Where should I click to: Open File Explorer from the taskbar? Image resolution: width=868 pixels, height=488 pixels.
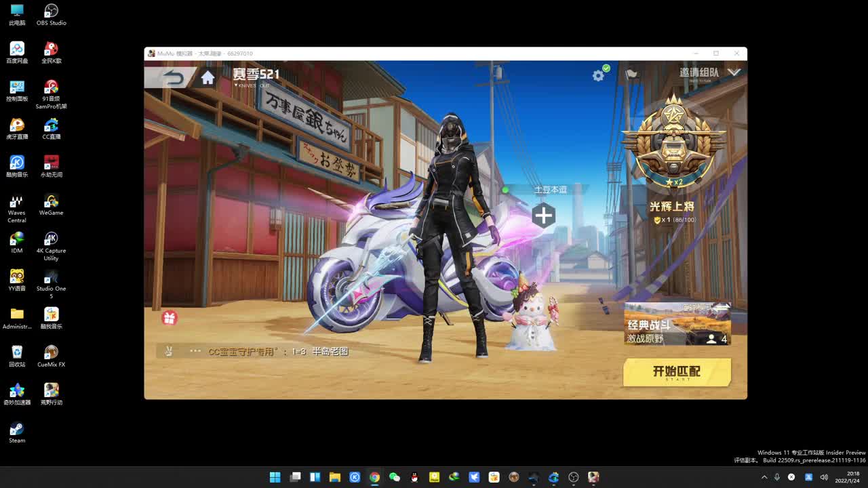[x=334, y=477]
